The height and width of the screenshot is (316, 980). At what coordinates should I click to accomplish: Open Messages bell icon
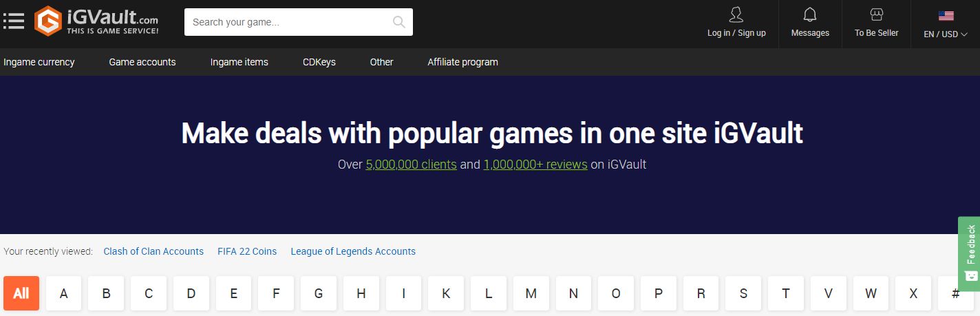tap(810, 14)
